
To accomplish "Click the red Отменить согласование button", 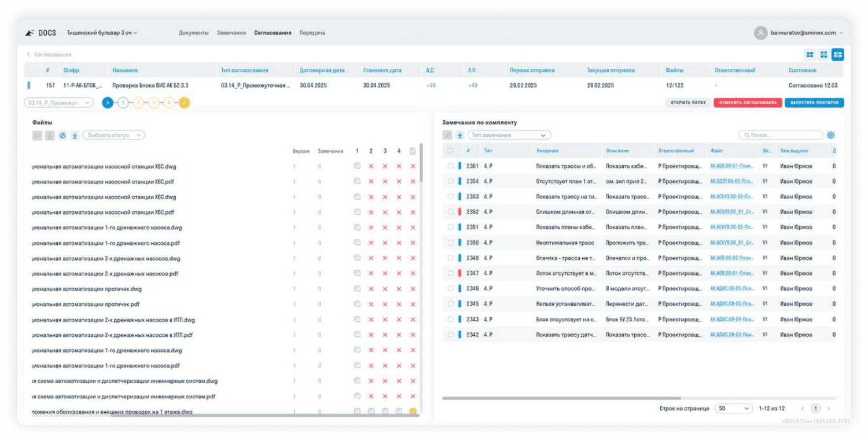I will [x=748, y=102].
